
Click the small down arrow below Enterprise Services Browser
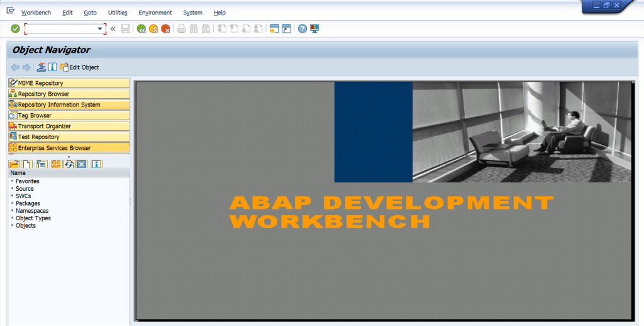(69, 157)
